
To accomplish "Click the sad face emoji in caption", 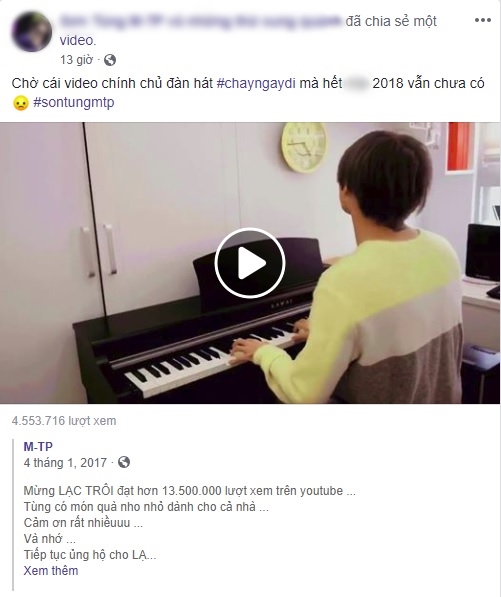I will 20,103.
